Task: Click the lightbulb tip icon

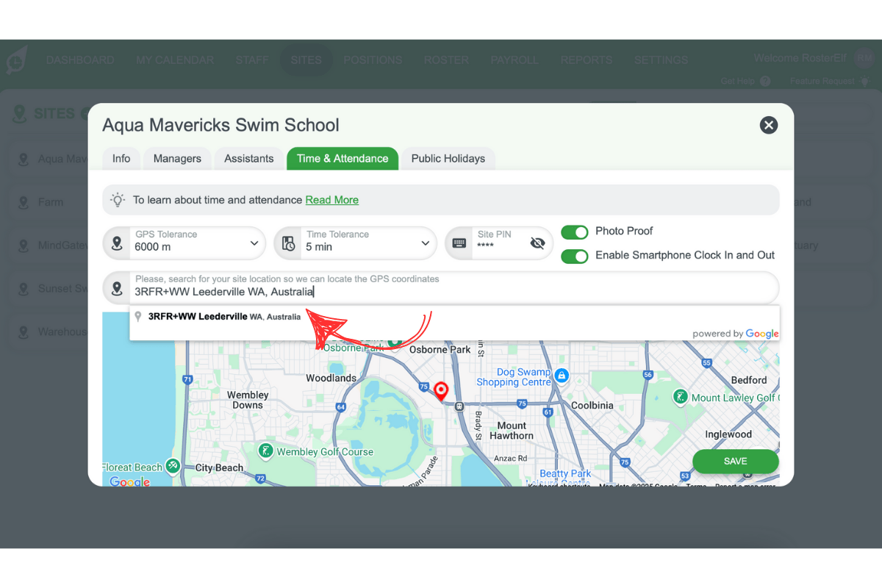Action: 117,200
